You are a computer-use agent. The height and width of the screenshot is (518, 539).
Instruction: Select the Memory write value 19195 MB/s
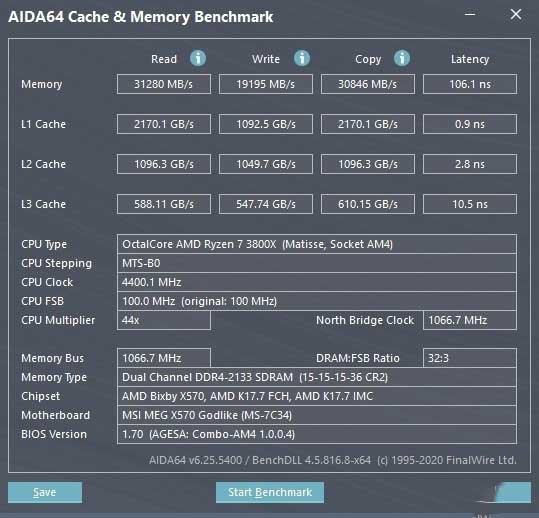point(266,84)
